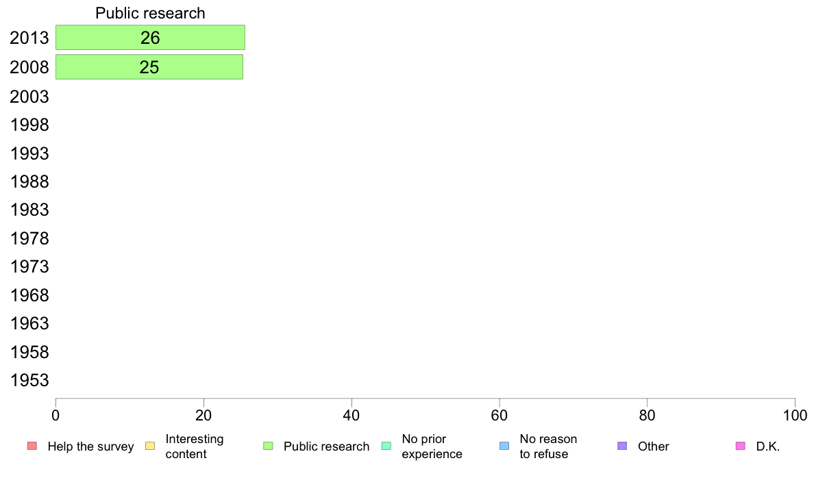Image resolution: width=814 pixels, height=504 pixels.
Task: Click the 2008 green bar labeled 25
Action: coord(149,67)
